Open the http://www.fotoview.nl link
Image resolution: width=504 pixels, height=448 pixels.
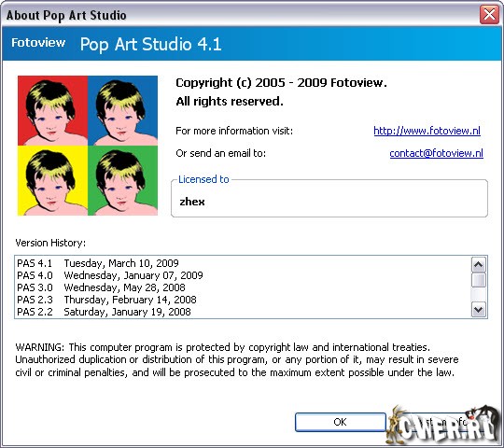click(427, 131)
